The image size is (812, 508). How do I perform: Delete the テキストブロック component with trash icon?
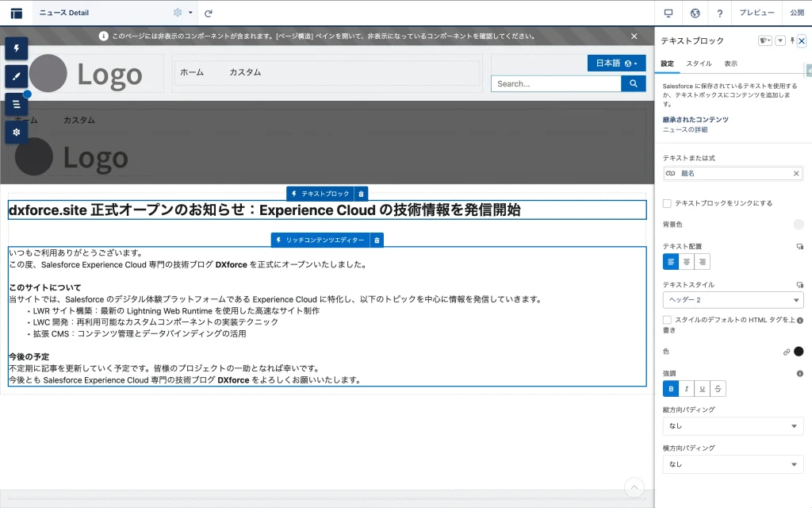(x=362, y=194)
